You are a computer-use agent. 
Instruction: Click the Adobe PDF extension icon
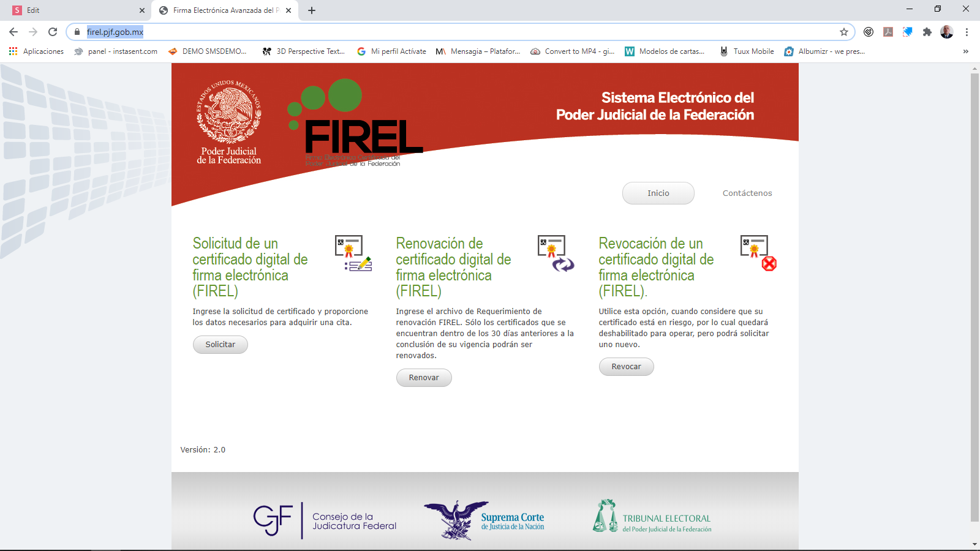coord(888,32)
